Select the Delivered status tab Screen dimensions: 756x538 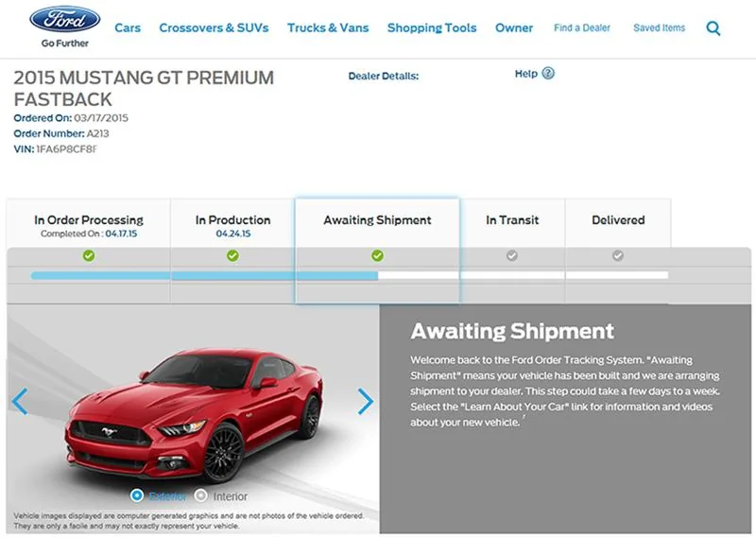[618, 223]
